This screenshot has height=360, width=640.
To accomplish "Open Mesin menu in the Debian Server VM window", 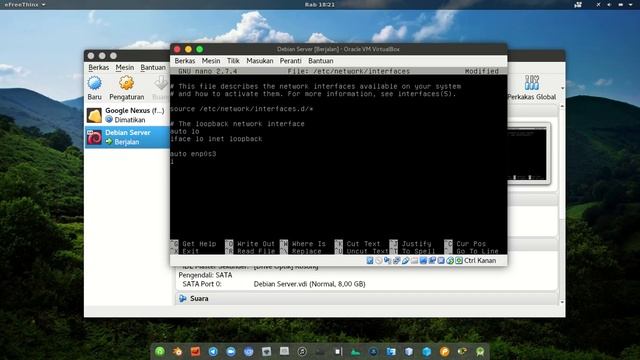I will 211,61.
